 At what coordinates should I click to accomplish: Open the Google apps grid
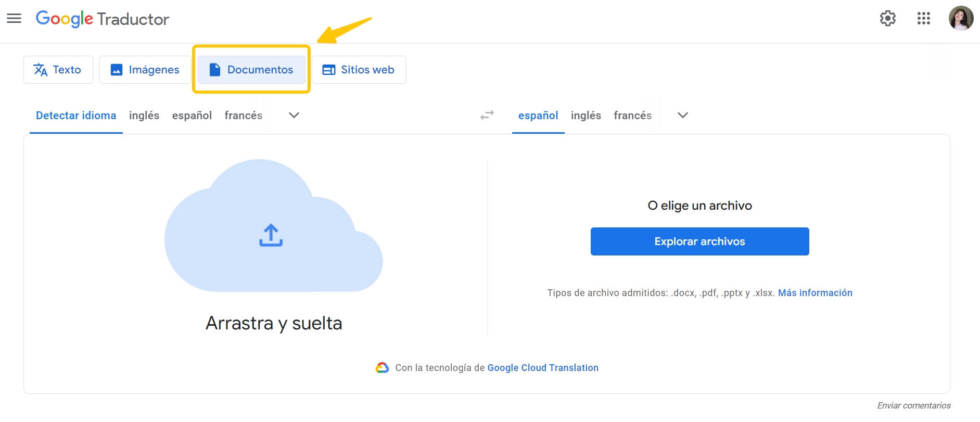pyautogui.click(x=923, y=19)
